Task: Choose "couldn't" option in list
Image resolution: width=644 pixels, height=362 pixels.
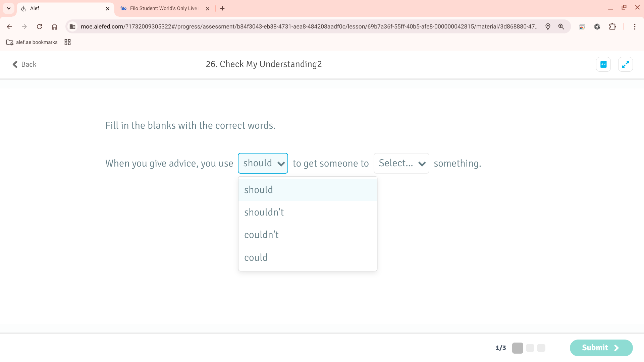Action: point(261,235)
